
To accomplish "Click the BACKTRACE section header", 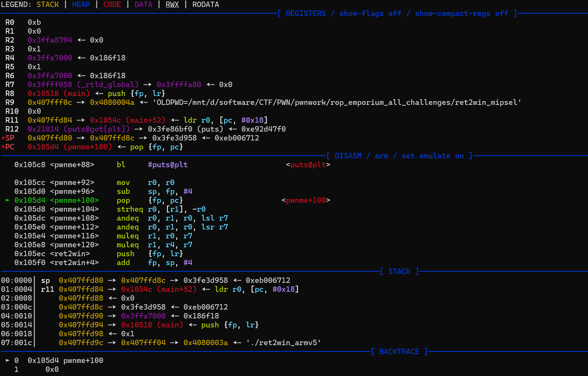I will tap(400, 352).
